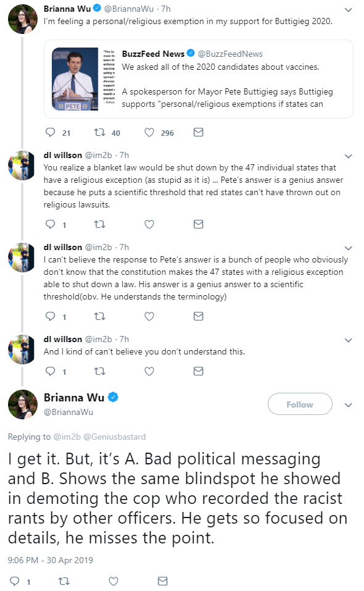Open @im2b mention in Replying to line

(x=67, y=437)
